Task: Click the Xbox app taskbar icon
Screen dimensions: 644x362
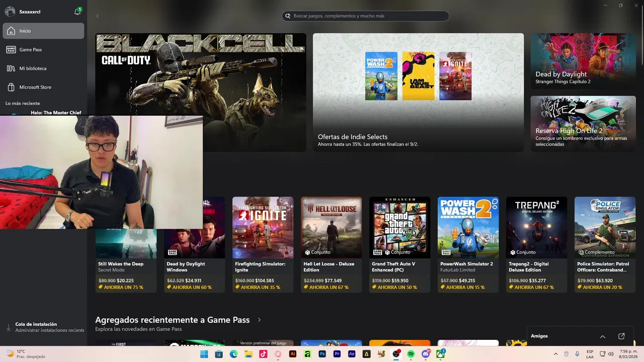Action: pyautogui.click(x=441, y=354)
